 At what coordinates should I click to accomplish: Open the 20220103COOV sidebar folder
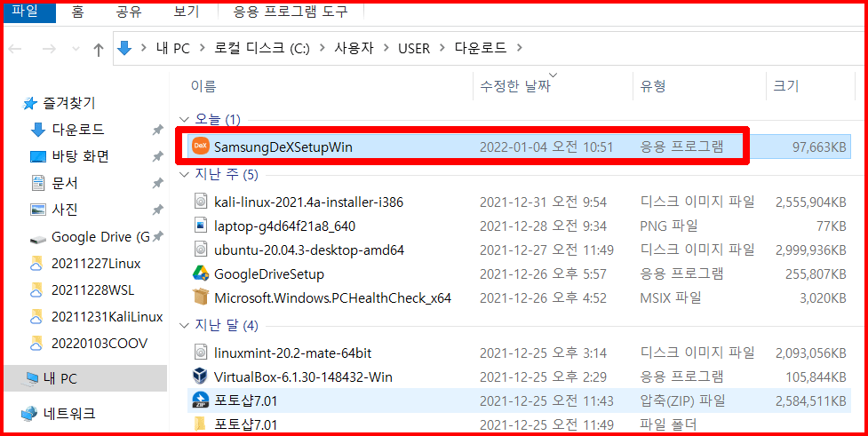pos(100,344)
